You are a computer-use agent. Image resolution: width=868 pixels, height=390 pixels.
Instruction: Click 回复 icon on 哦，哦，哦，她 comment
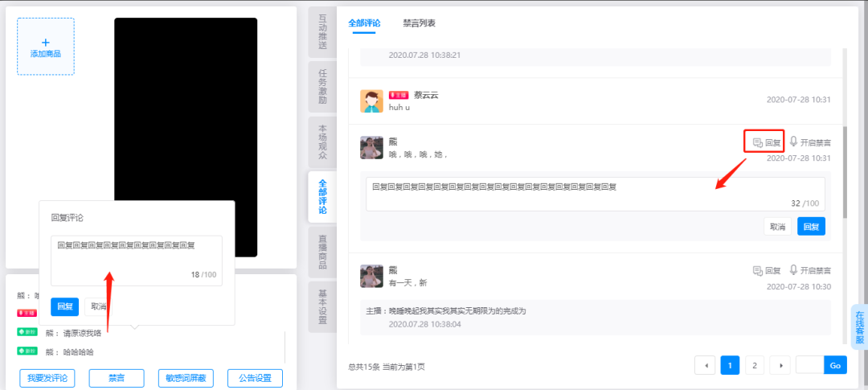pyautogui.click(x=767, y=142)
